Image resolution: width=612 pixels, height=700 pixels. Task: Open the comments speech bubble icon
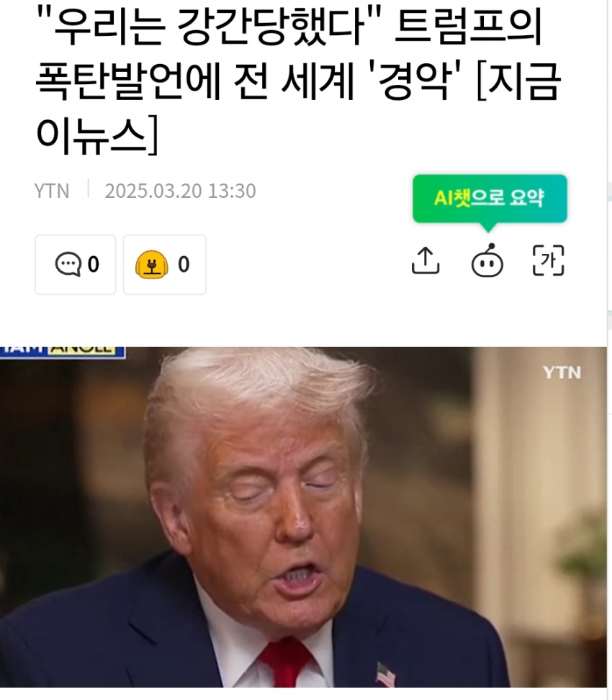coord(68,264)
